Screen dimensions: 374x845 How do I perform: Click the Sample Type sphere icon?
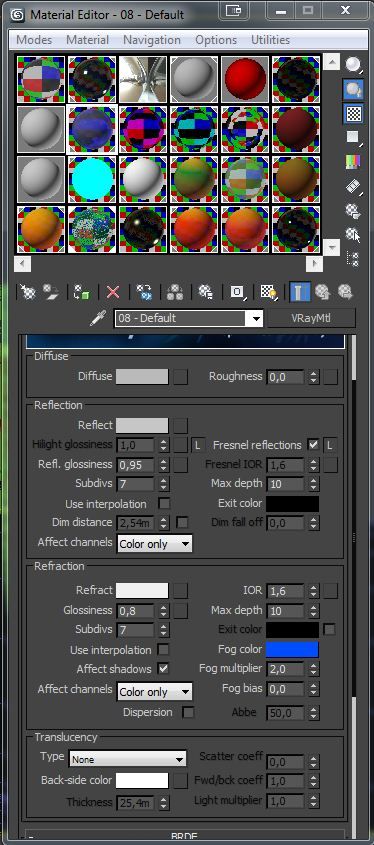tap(354, 65)
